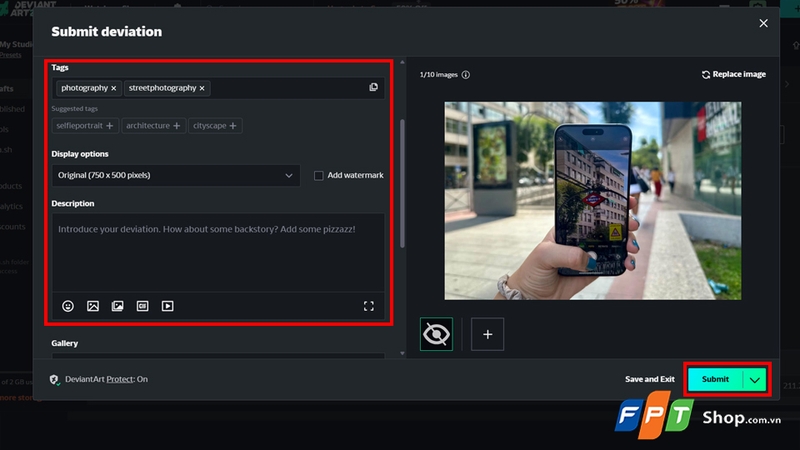
Task: Click the form's vertical scrollbar thumb
Action: click(402, 184)
